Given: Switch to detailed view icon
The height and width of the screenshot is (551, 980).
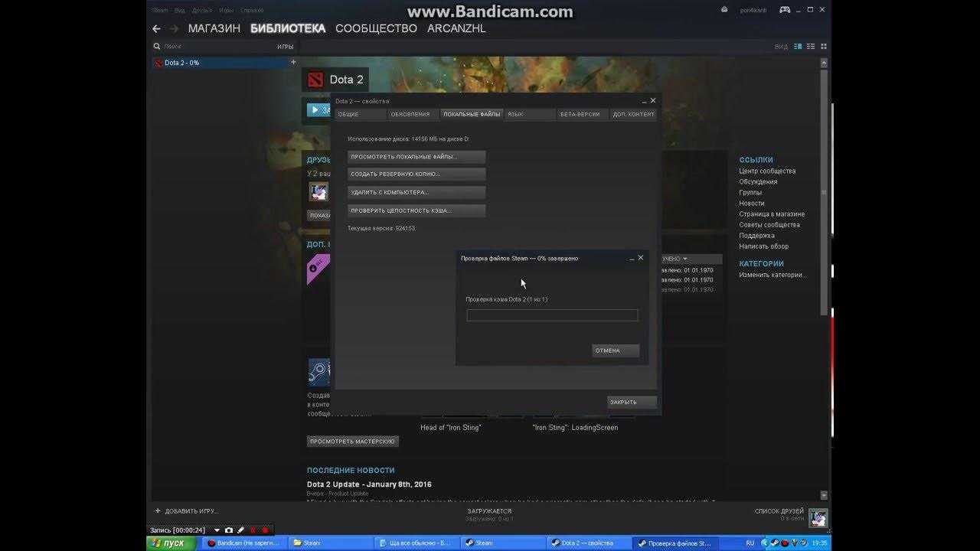Looking at the screenshot, I should point(798,47).
